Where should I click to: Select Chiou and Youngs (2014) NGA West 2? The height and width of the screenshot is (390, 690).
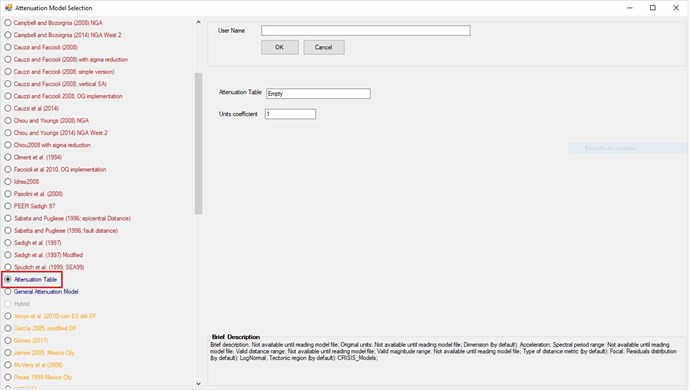56,132
